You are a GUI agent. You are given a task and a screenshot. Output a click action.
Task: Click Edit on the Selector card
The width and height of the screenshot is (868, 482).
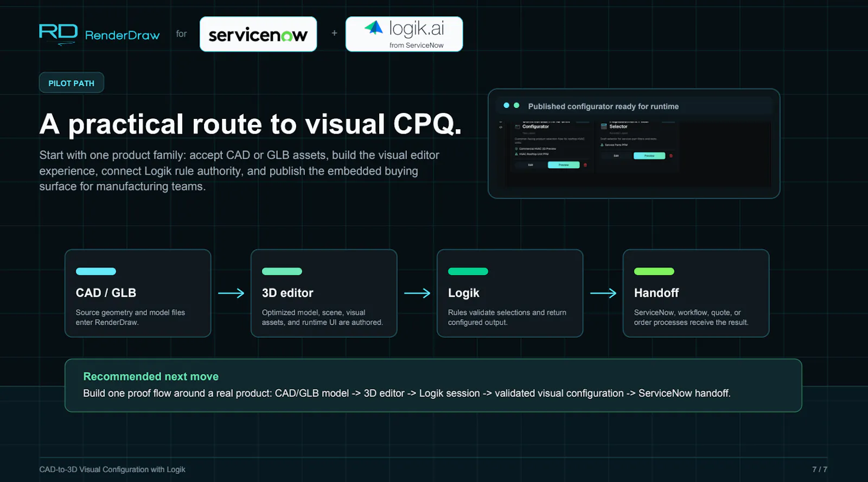click(x=616, y=156)
